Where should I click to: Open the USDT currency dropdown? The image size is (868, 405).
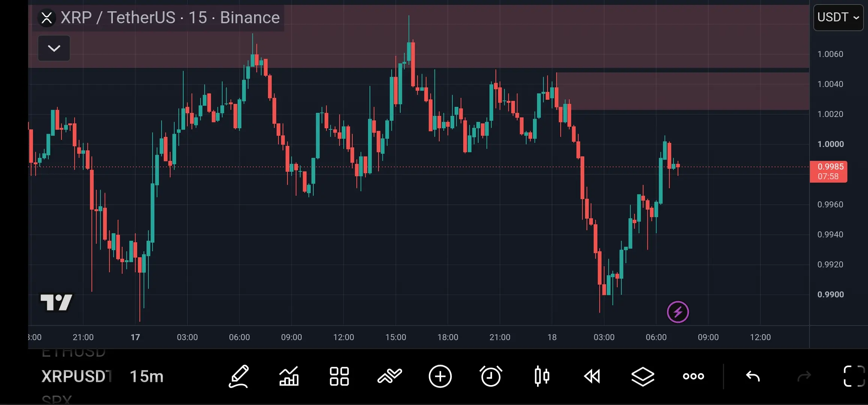pos(838,17)
